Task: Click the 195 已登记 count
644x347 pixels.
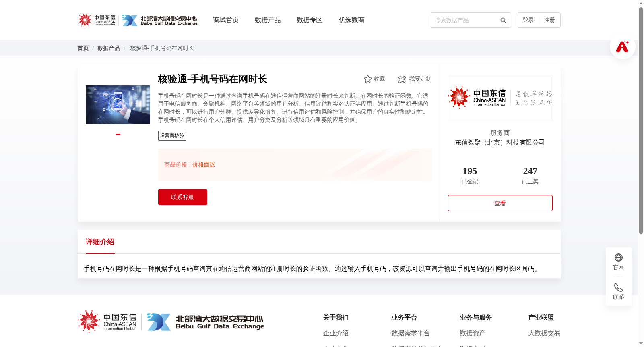Action: (470, 176)
